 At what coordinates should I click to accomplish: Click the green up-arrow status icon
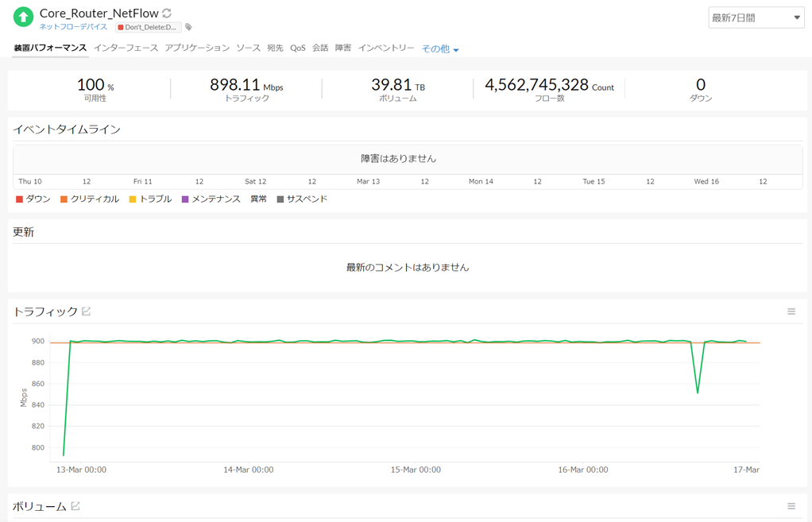click(x=24, y=17)
